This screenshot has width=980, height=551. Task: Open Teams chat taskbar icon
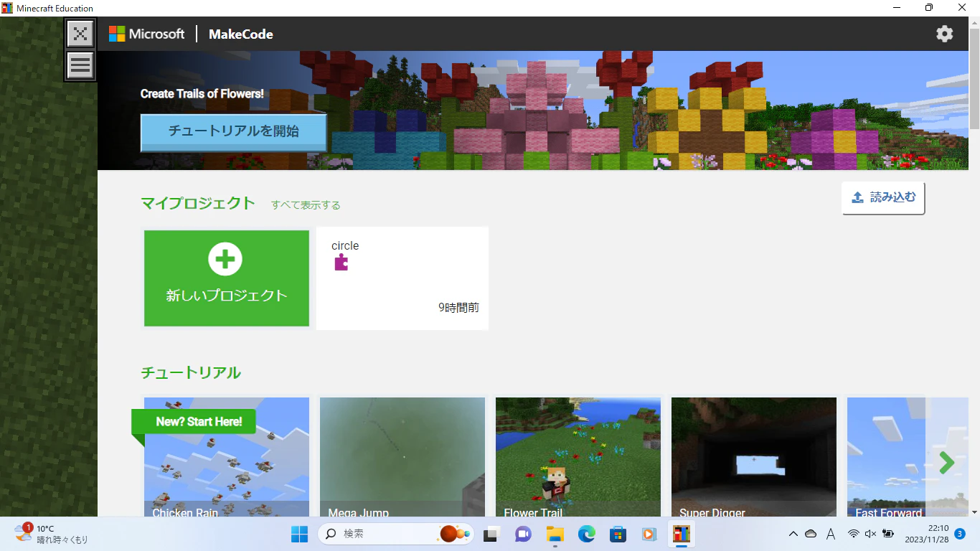(x=523, y=534)
